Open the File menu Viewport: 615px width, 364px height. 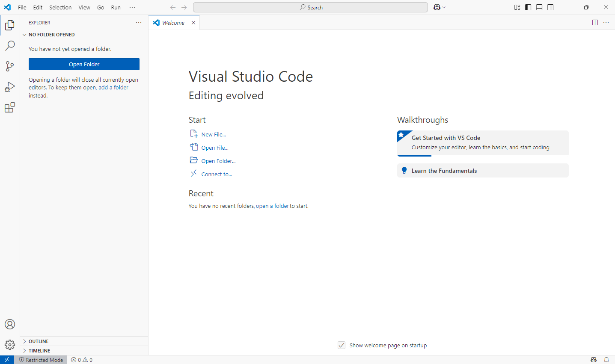point(22,7)
